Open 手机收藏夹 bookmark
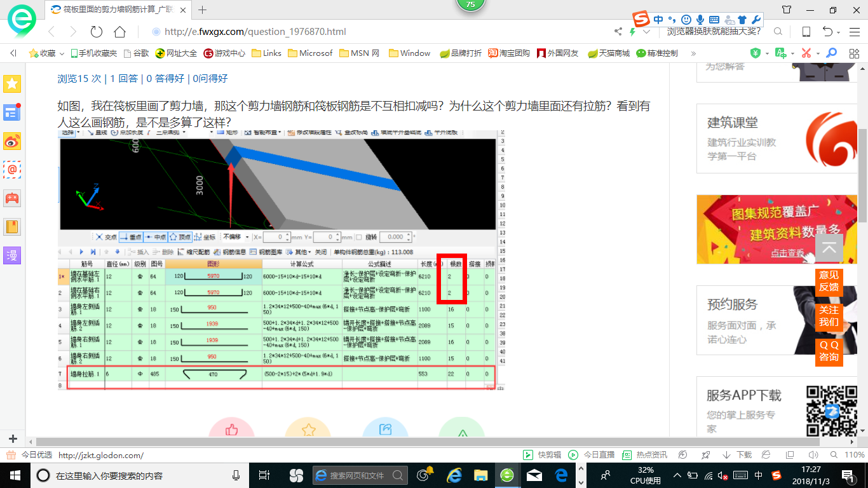This screenshot has height=488, width=868. coord(93,53)
